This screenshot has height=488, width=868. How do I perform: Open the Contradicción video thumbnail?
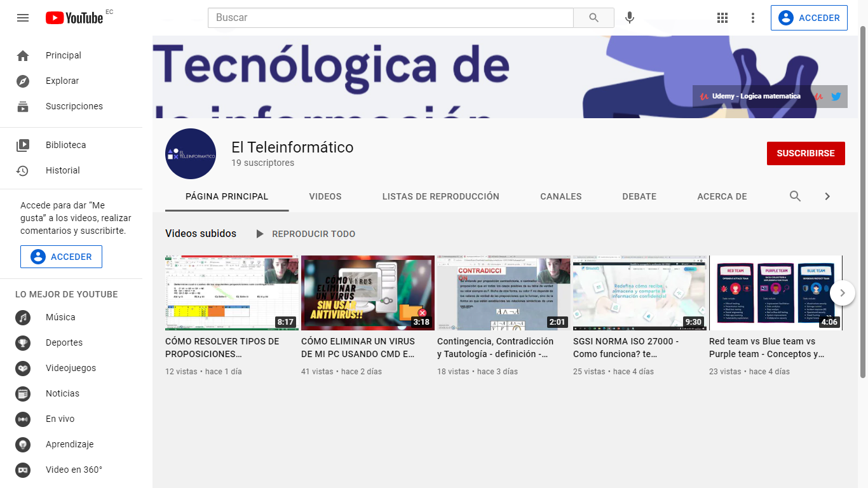[504, 293]
